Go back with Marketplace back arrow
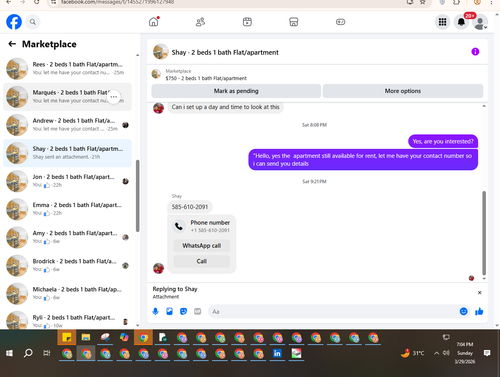 pyautogui.click(x=12, y=44)
